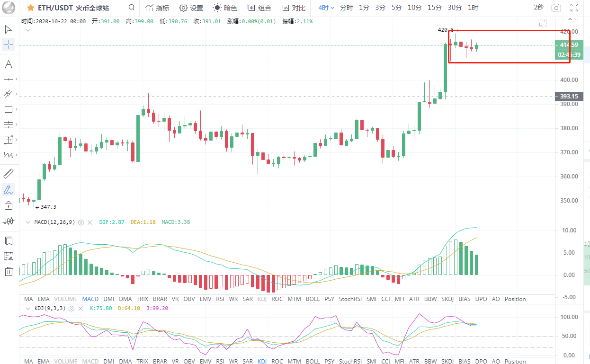Collapse the OHLC info chevron
The image size is (590, 364).
(x=28, y=30)
